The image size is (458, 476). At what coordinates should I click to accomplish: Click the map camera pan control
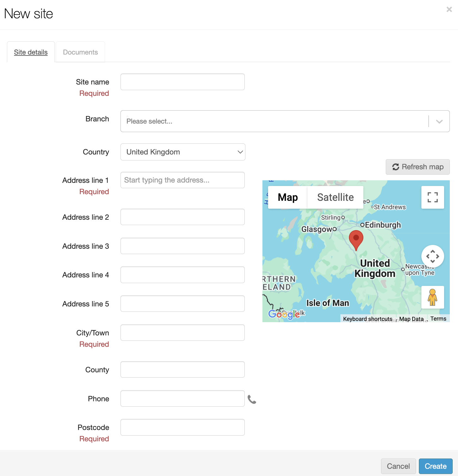(432, 256)
